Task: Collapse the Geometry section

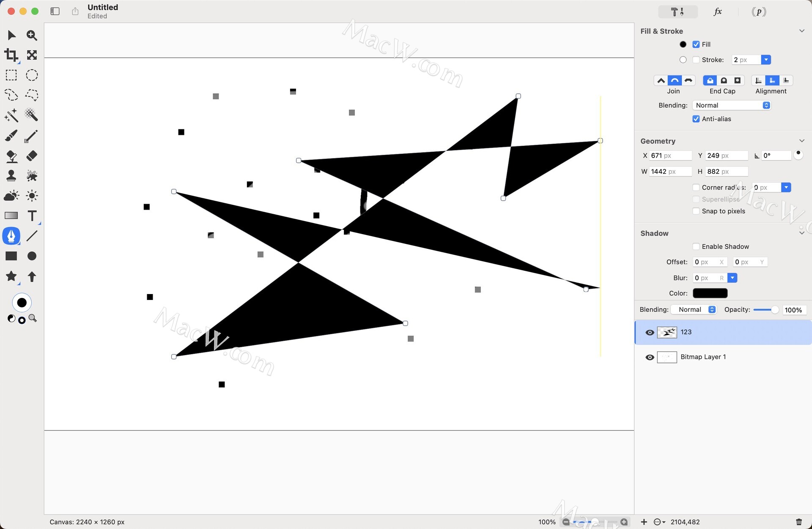Action: pyautogui.click(x=801, y=141)
